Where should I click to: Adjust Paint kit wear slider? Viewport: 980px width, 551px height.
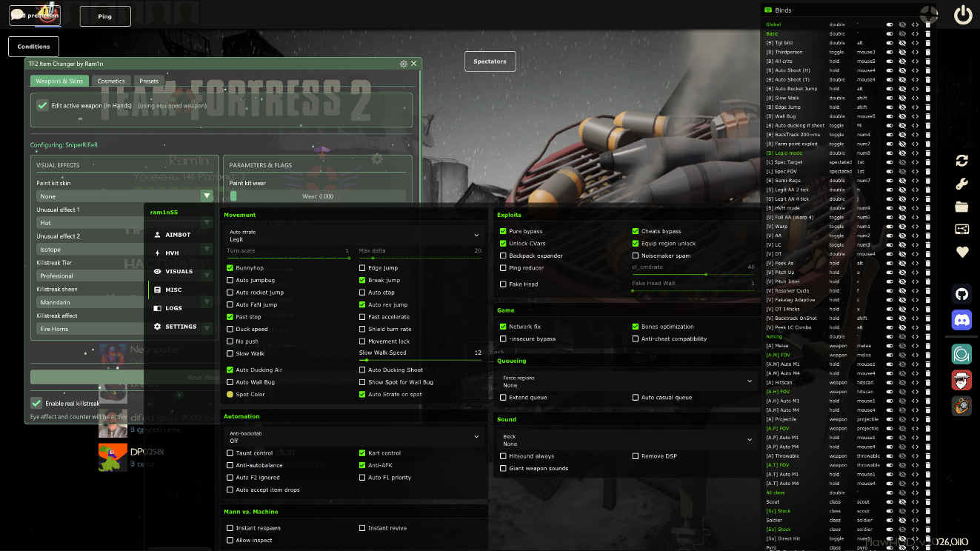click(318, 196)
